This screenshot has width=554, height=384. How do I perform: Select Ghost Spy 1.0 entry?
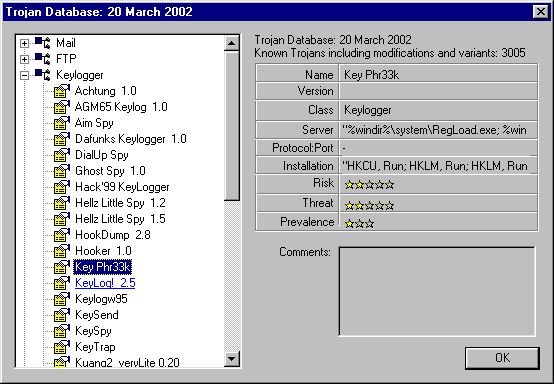click(110, 171)
